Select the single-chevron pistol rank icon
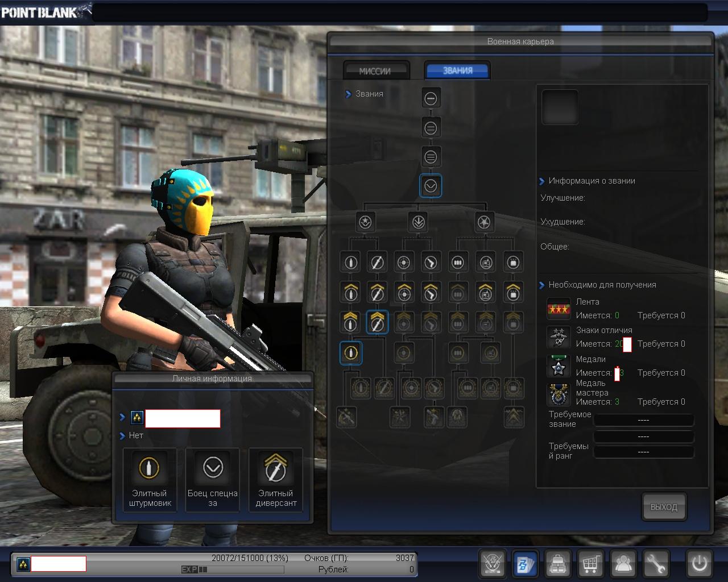728x582 pixels. [431, 292]
